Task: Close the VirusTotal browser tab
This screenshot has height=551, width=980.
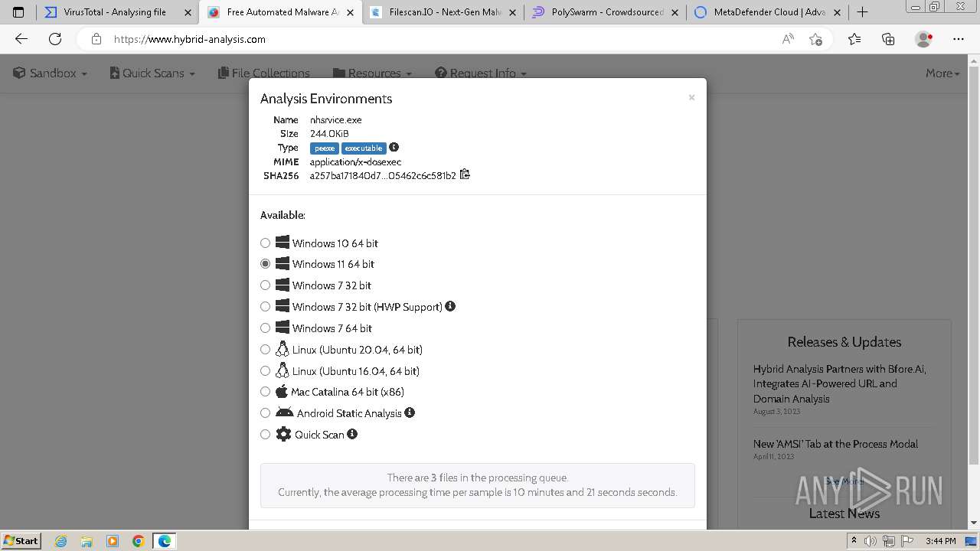Action: [x=188, y=12]
